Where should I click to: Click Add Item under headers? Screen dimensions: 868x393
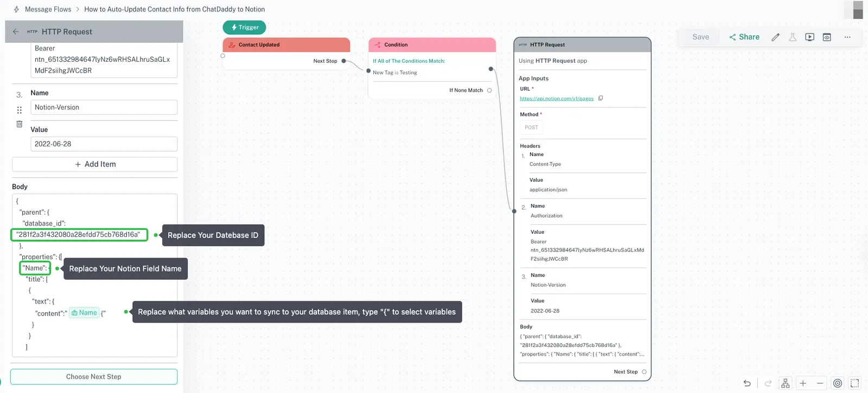coord(95,164)
